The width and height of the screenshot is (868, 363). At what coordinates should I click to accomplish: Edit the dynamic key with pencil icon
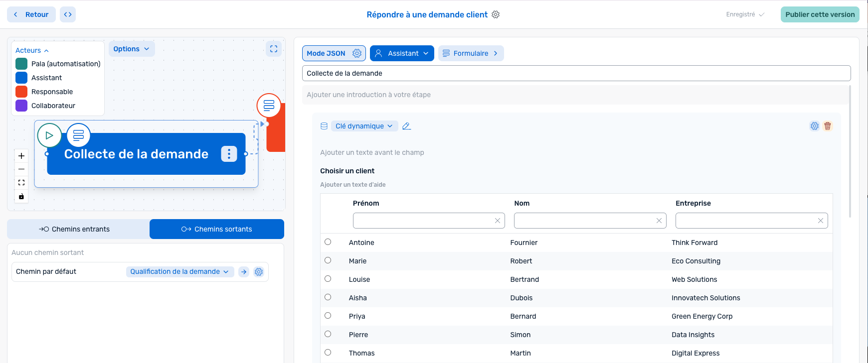click(406, 126)
